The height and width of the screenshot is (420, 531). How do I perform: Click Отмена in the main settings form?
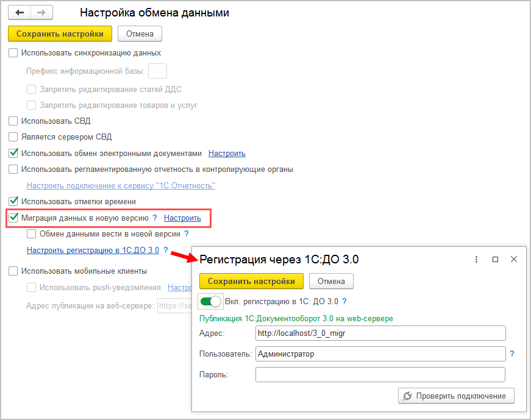pos(140,34)
